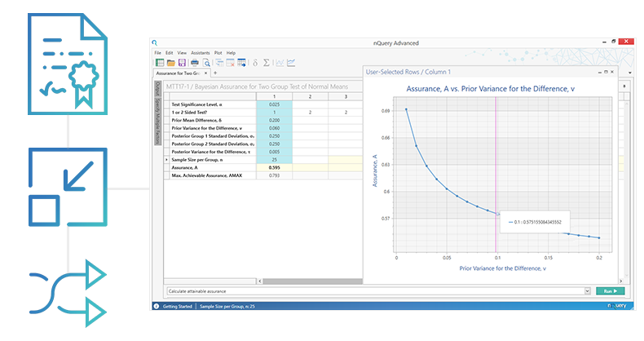Screen dimensions: 644x341
Task: Click the greyed plot line chart icon
Action: click(280, 63)
